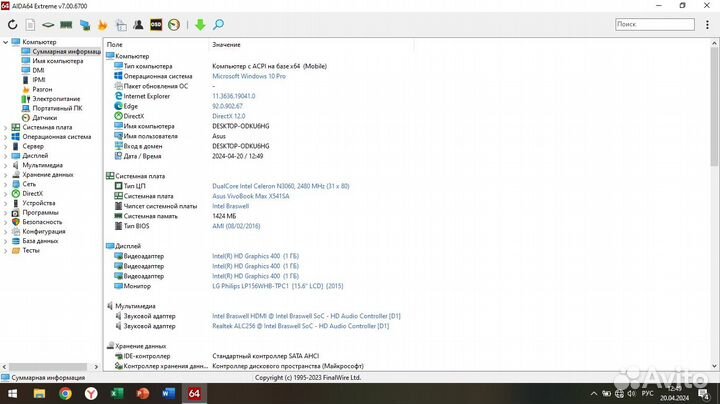This screenshot has height=404, width=720.
Task: Open the OSD panel toolbar icon
Action: click(x=156, y=25)
